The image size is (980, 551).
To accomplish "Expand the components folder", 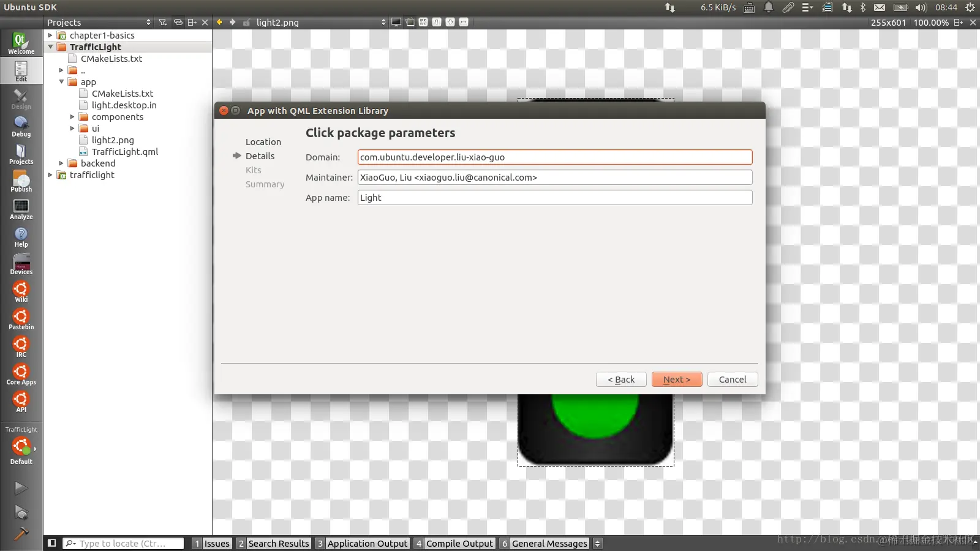I will coord(72,117).
